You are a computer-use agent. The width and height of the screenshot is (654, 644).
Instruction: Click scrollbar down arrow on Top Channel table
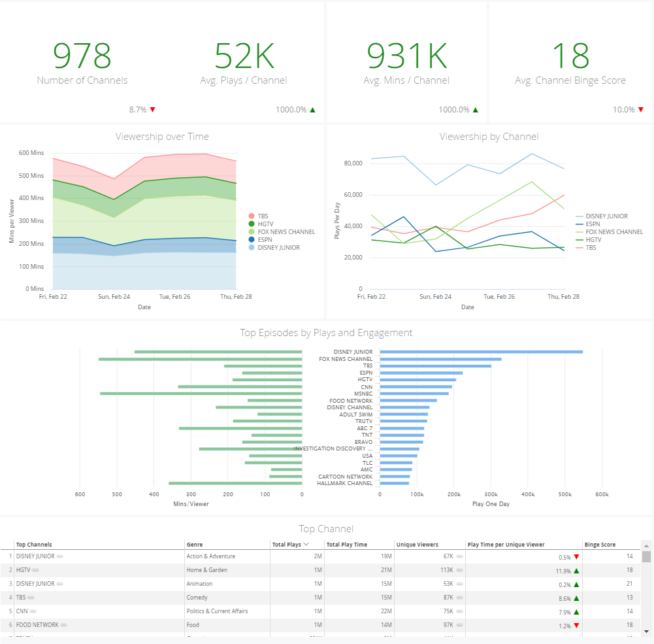(x=646, y=632)
